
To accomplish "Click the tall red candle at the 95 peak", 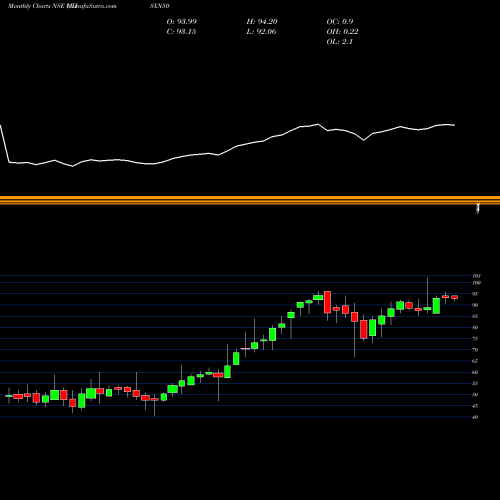I will (327, 302).
